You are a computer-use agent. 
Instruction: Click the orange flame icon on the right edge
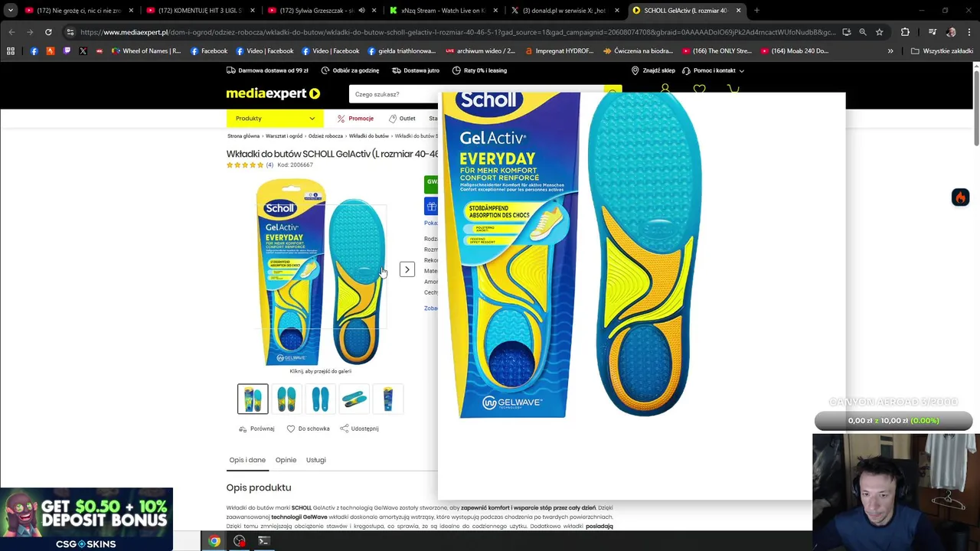960,197
